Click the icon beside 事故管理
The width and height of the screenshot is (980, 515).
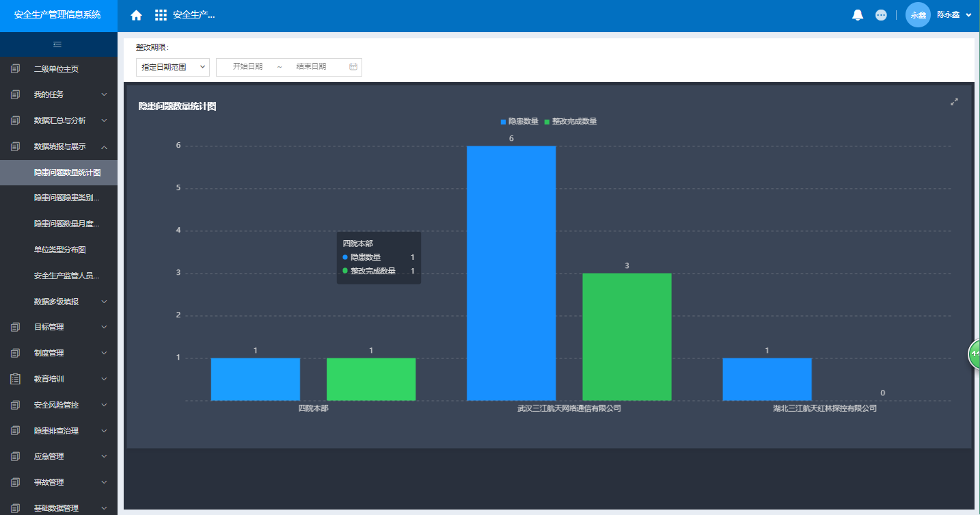coord(16,482)
